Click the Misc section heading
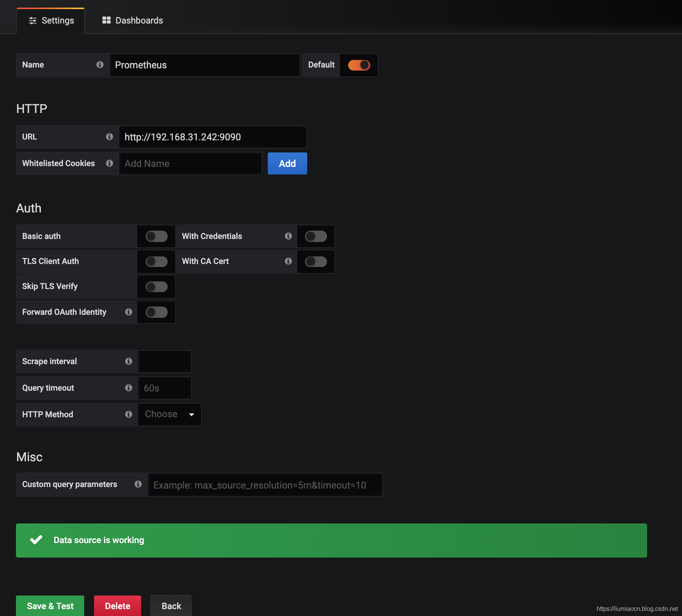Screen dimensions: 682x616 pyautogui.click(x=29, y=457)
